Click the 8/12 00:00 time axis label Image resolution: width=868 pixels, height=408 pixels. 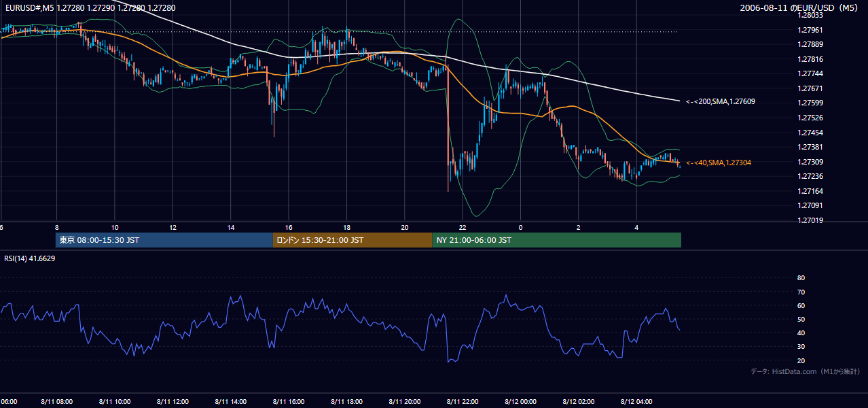pos(520,402)
